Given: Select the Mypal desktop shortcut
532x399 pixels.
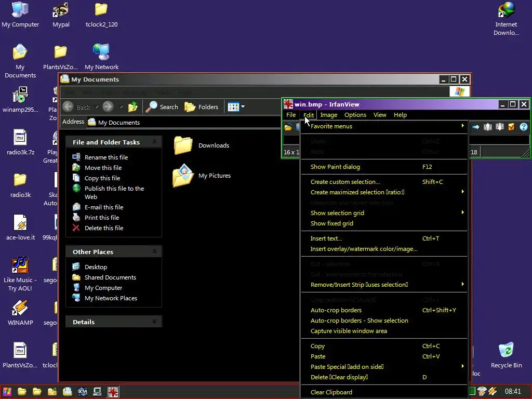Looking at the screenshot, I should point(61,15).
